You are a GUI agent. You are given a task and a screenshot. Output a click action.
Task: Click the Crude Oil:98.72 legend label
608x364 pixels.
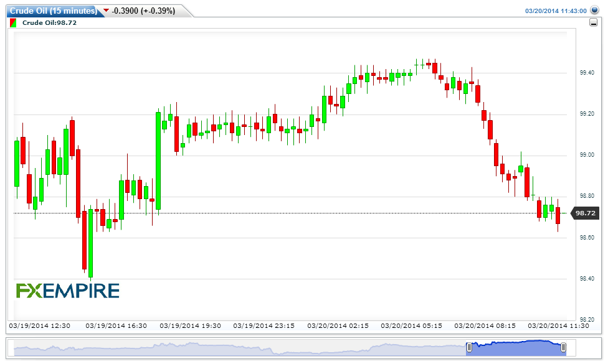pos(49,23)
